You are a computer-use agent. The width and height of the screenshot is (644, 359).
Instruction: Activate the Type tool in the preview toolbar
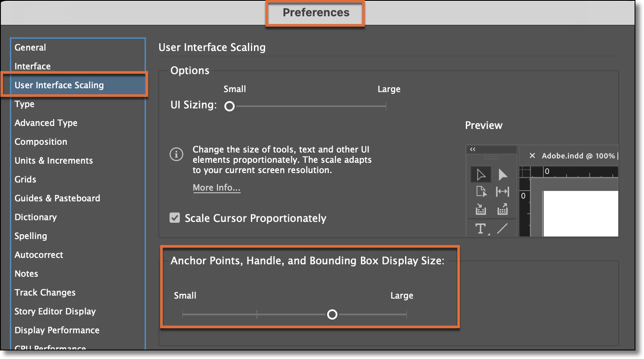(481, 229)
